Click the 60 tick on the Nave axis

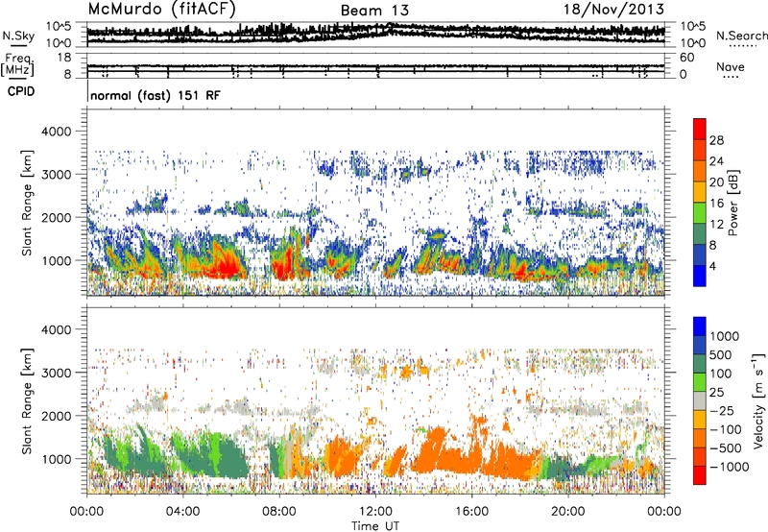point(687,58)
